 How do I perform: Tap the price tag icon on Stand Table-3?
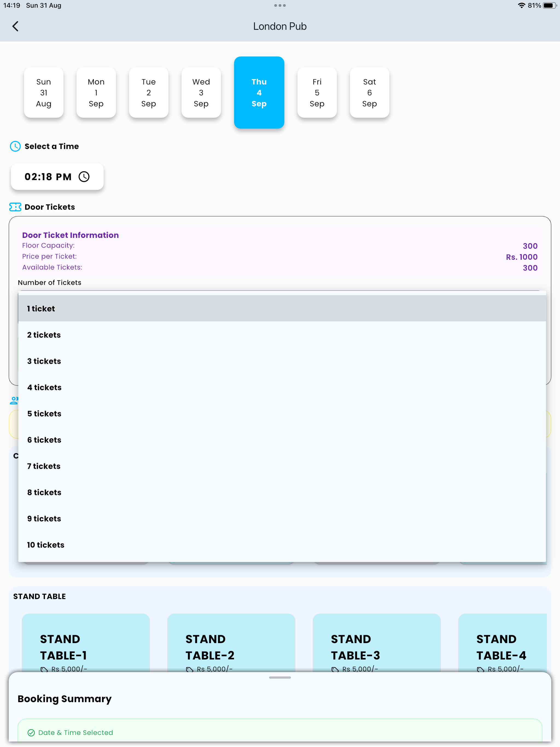click(x=335, y=669)
